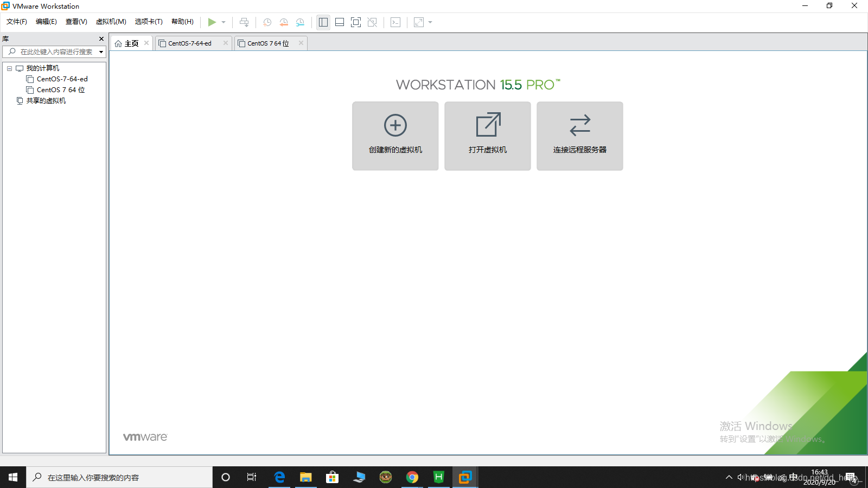Open the clock showing 16:43

point(819,477)
